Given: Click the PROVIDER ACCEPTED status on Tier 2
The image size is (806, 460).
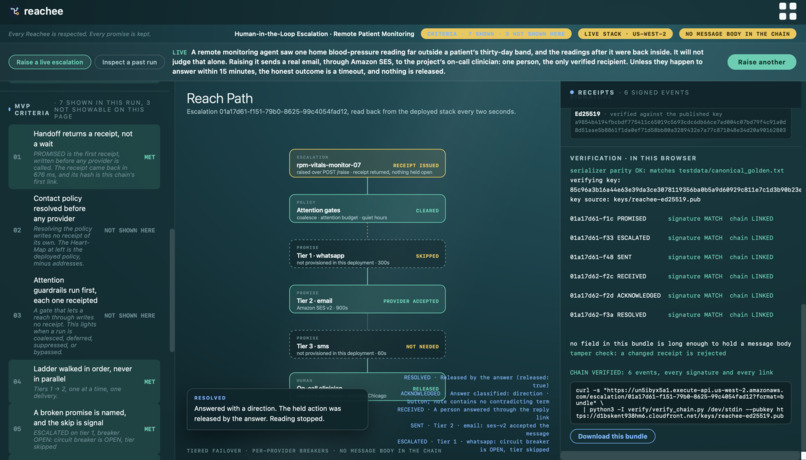Looking at the screenshot, I should tap(411, 301).
